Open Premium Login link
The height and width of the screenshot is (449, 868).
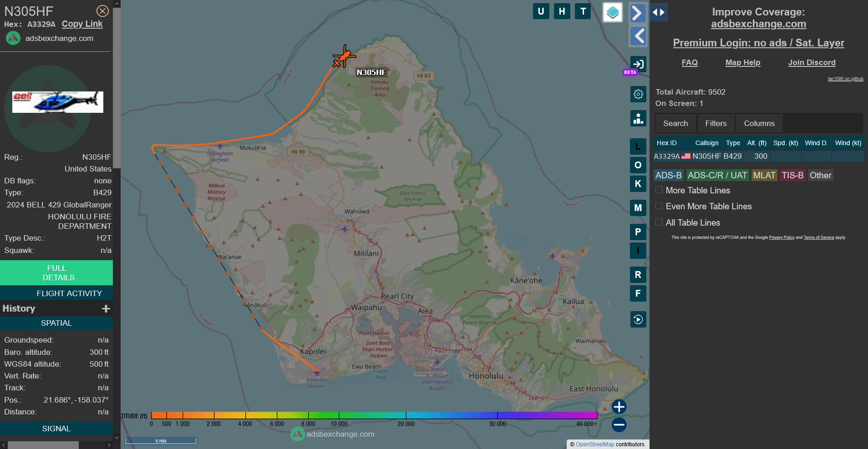coord(758,43)
